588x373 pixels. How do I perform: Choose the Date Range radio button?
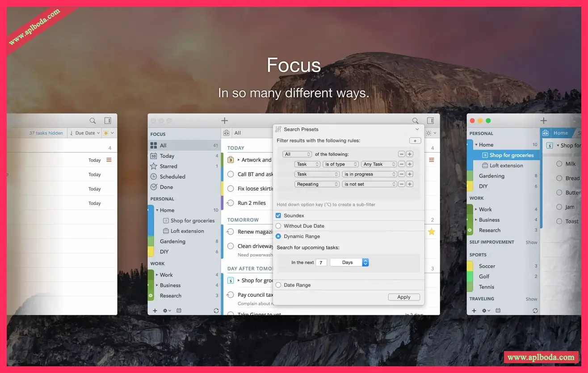coord(278,285)
